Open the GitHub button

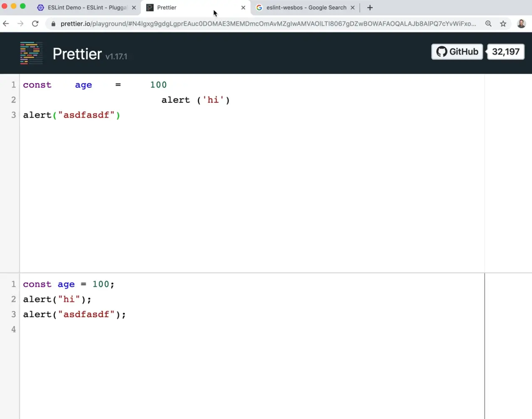click(457, 52)
